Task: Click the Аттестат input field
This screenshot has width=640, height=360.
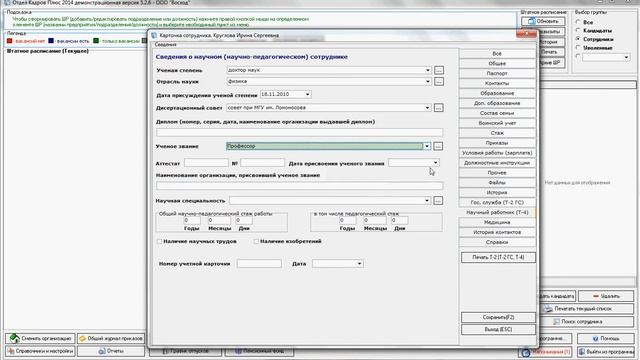Action: pyautogui.click(x=206, y=163)
